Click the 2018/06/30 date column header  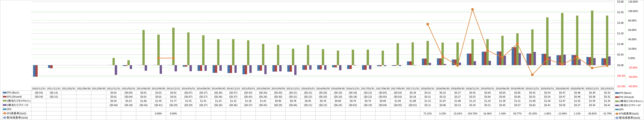tap(443, 89)
